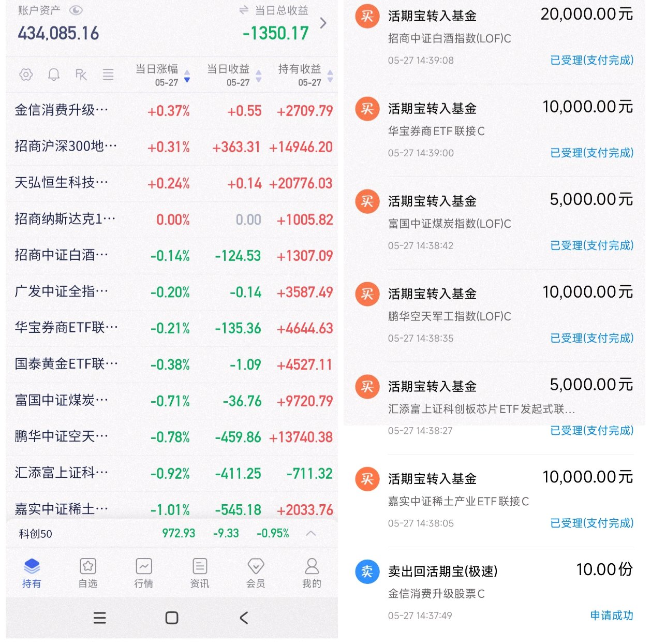Viewport: 651px width, 644px height.
Task: Tap the swap icon beside 当日总收益
Action: point(244,10)
